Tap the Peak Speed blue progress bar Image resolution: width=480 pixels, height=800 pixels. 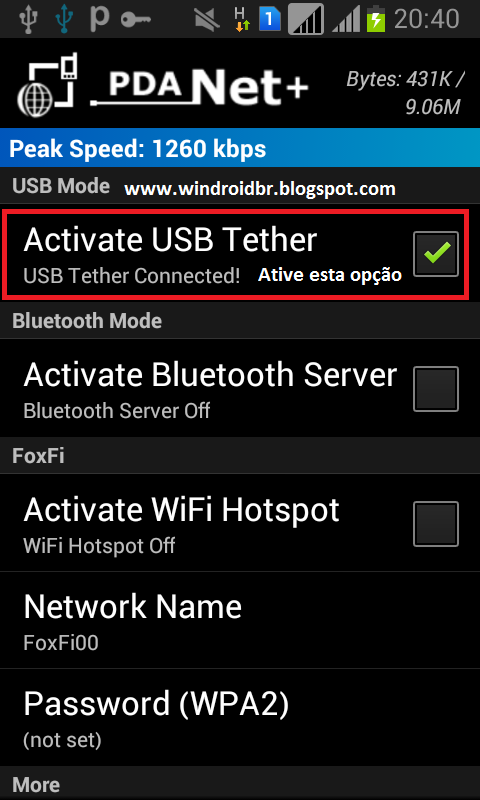pyautogui.click(x=240, y=148)
